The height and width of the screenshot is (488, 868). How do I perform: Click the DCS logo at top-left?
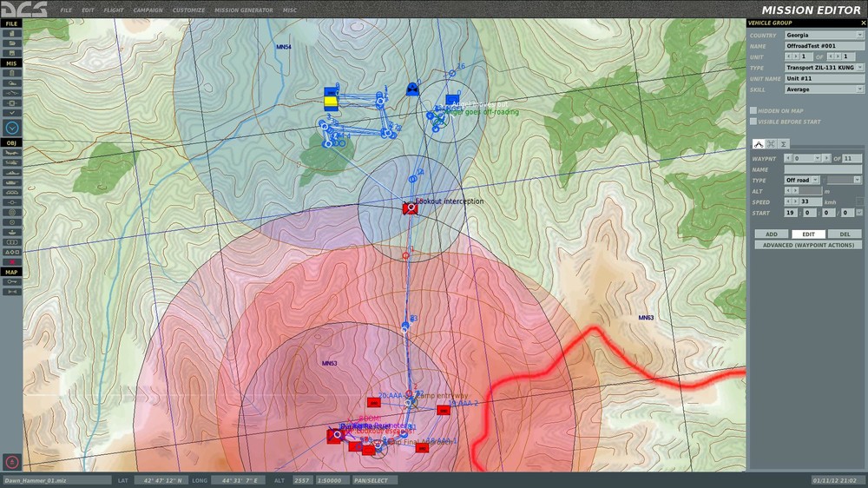(23, 10)
